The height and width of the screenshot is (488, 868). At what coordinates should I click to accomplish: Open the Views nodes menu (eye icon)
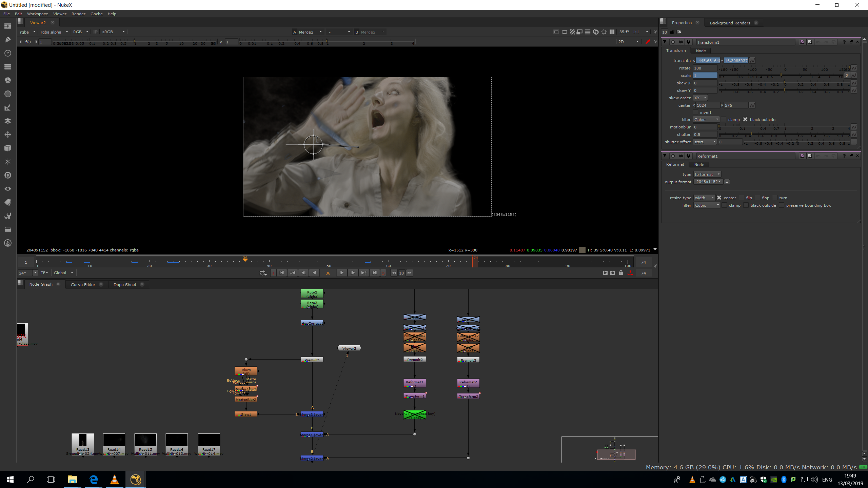pyautogui.click(x=7, y=189)
